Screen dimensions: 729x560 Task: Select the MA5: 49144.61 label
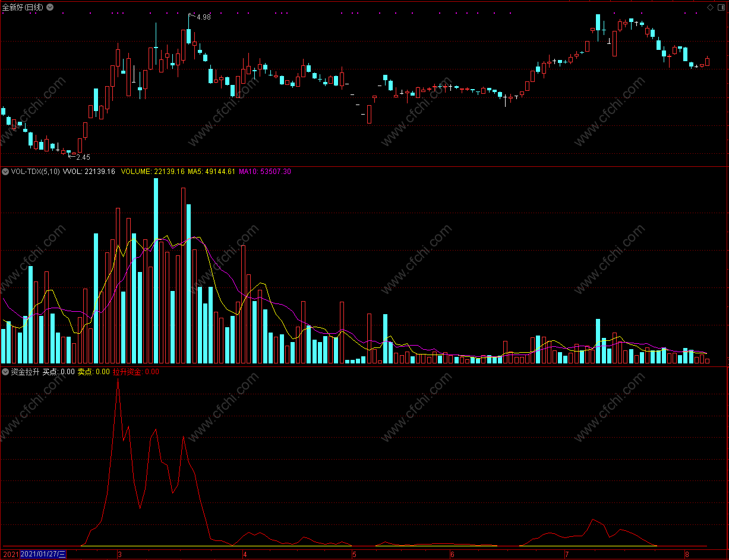tap(212, 172)
